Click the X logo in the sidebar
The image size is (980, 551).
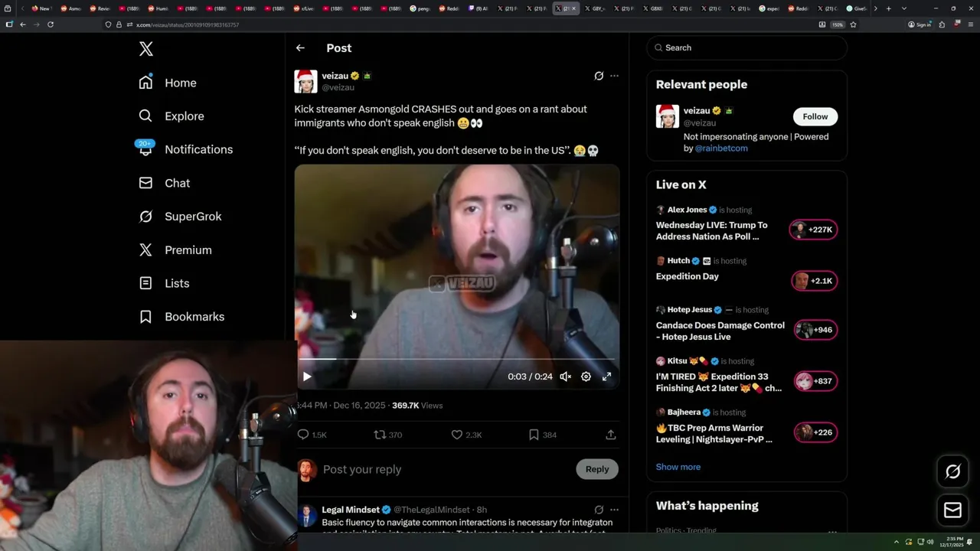(146, 49)
